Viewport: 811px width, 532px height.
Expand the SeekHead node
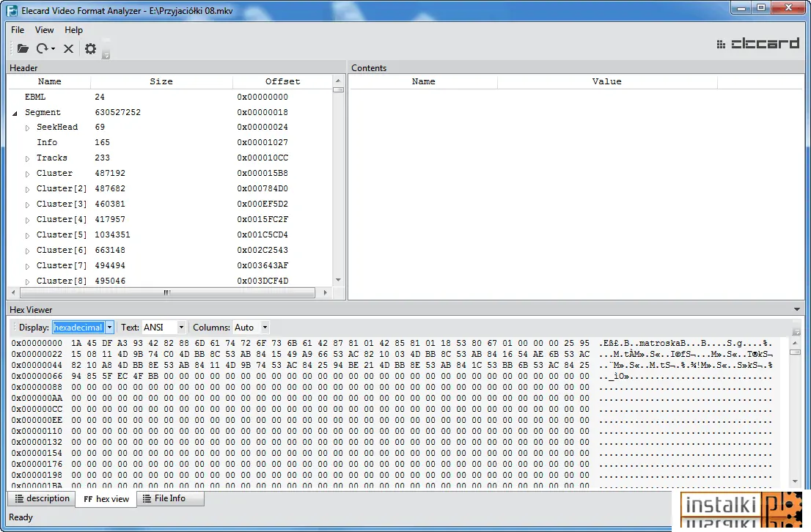[27, 128]
